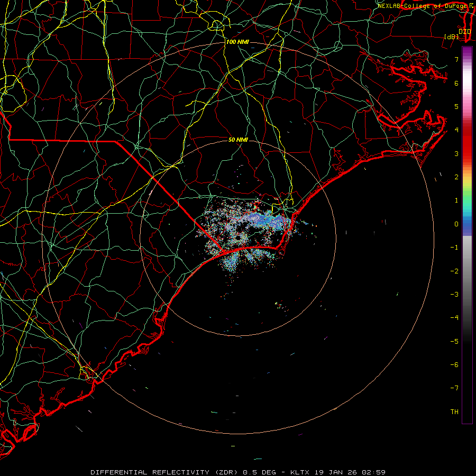
Task: Click the "DIFFERENTIAL REFLECTIVITY (ZDR)" caption text
Action: point(164,472)
